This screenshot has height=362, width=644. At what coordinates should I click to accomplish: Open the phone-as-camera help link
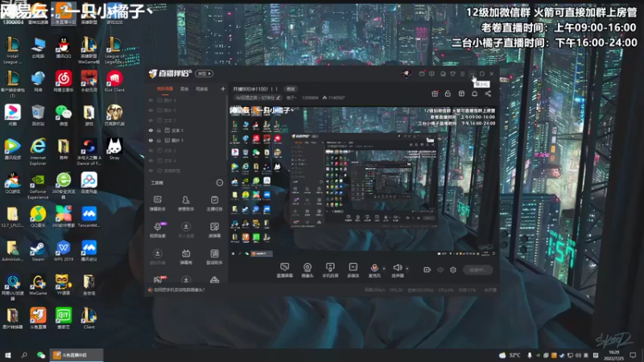(179, 290)
